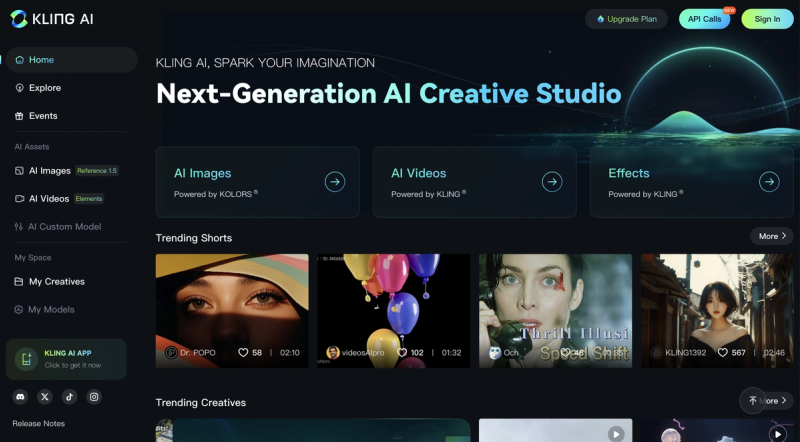Open the X (Twitter) link icon

45,397
